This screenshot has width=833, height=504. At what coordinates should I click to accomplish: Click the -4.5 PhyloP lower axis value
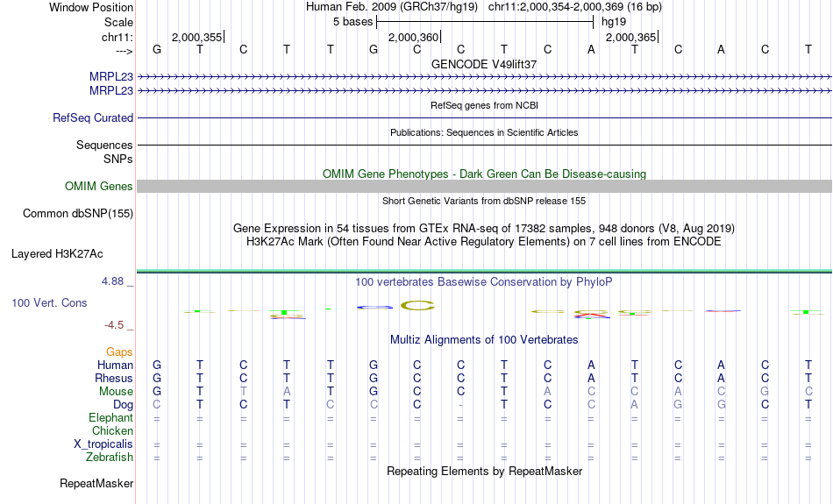tap(114, 325)
